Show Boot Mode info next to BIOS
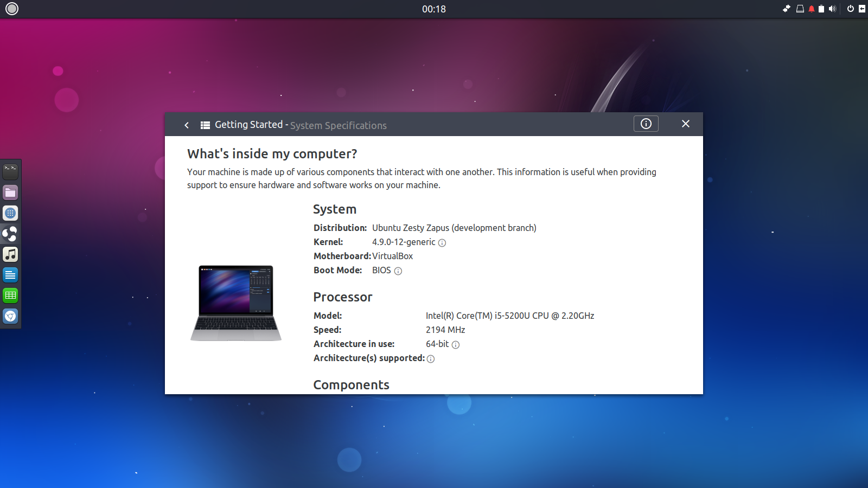The width and height of the screenshot is (868, 488). click(x=398, y=271)
